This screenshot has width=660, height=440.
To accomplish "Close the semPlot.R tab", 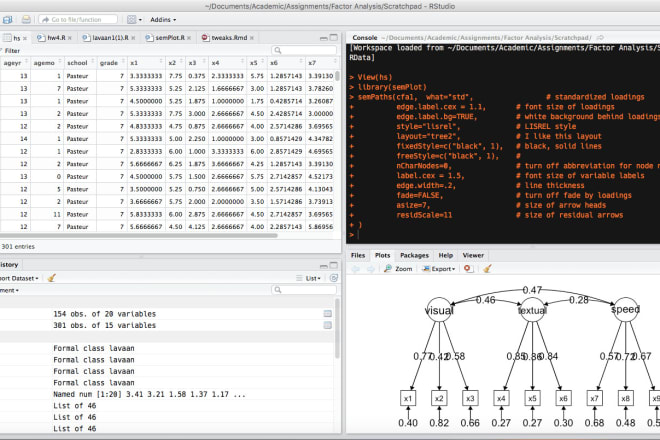I will 189,38.
